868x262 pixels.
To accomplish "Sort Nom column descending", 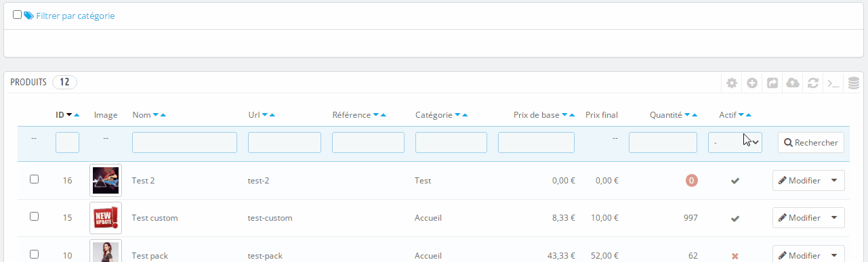I will pyautogui.click(x=156, y=115).
